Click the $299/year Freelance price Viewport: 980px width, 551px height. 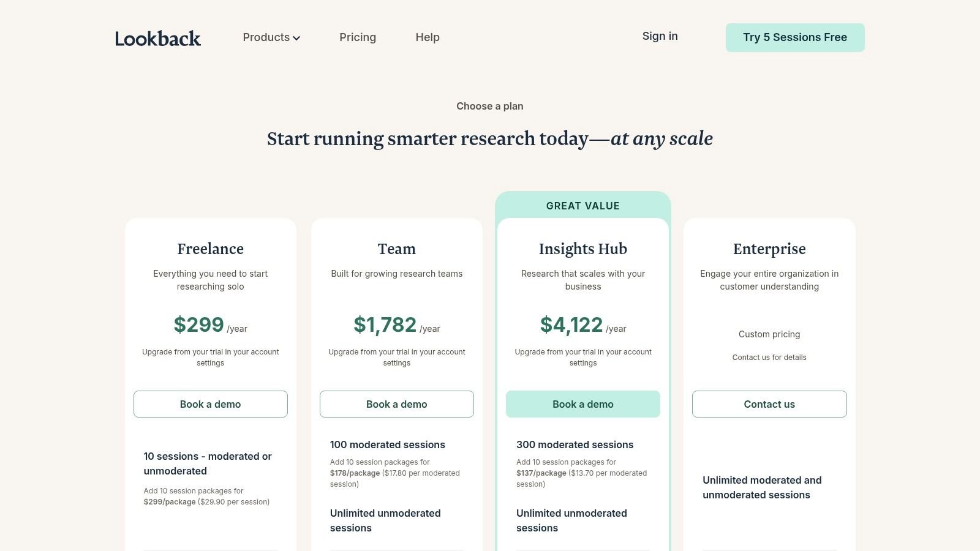pos(210,325)
